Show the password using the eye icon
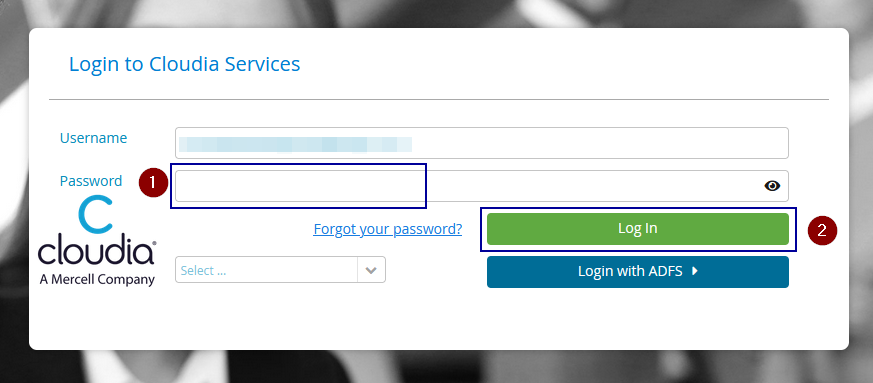 [772, 186]
